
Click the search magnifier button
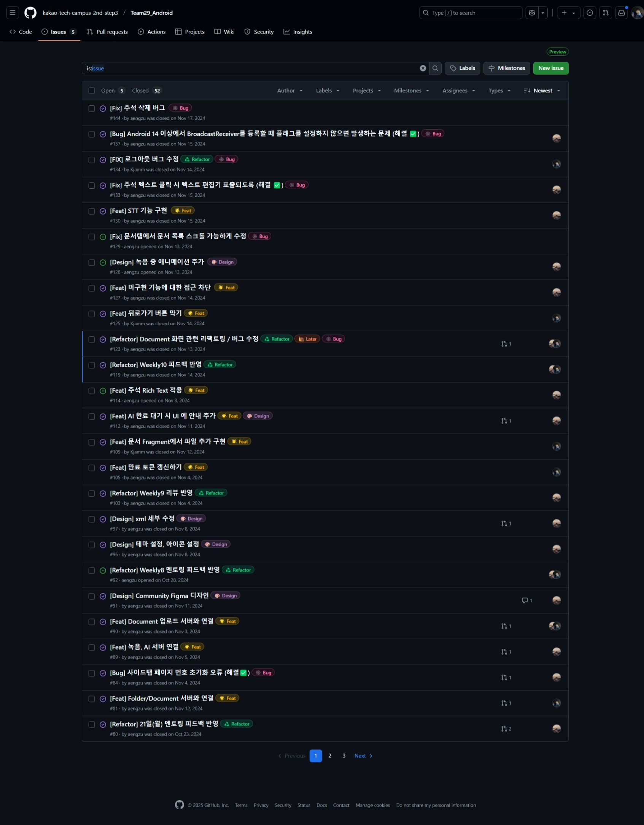[x=435, y=68]
